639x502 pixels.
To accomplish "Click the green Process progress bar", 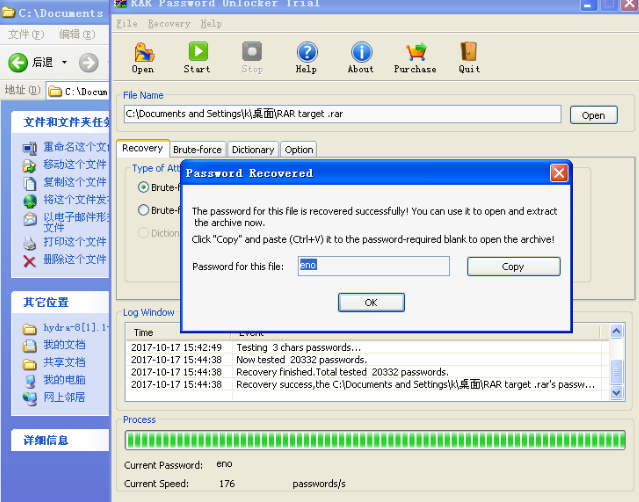I will coord(375,440).
